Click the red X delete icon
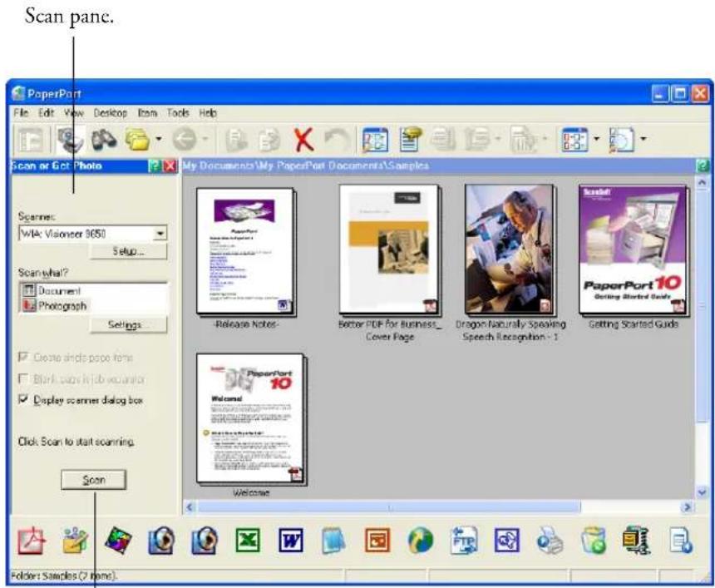The width and height of the screenshot is (715, 588). (303, 139)
